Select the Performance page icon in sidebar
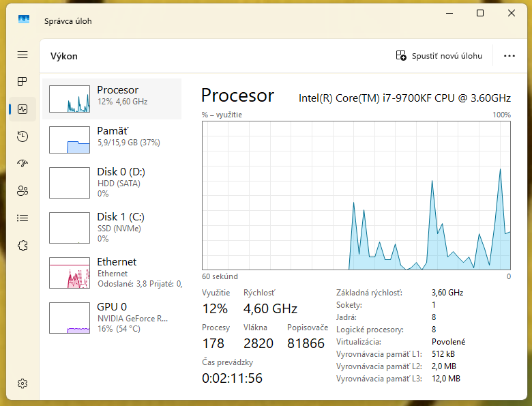This screenshot has height=406, width=532. (x=23, y=109)
